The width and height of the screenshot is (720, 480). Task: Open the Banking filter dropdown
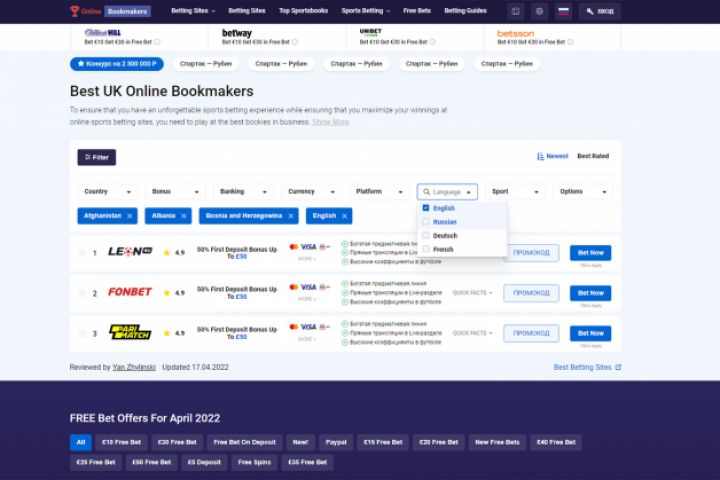243,192
